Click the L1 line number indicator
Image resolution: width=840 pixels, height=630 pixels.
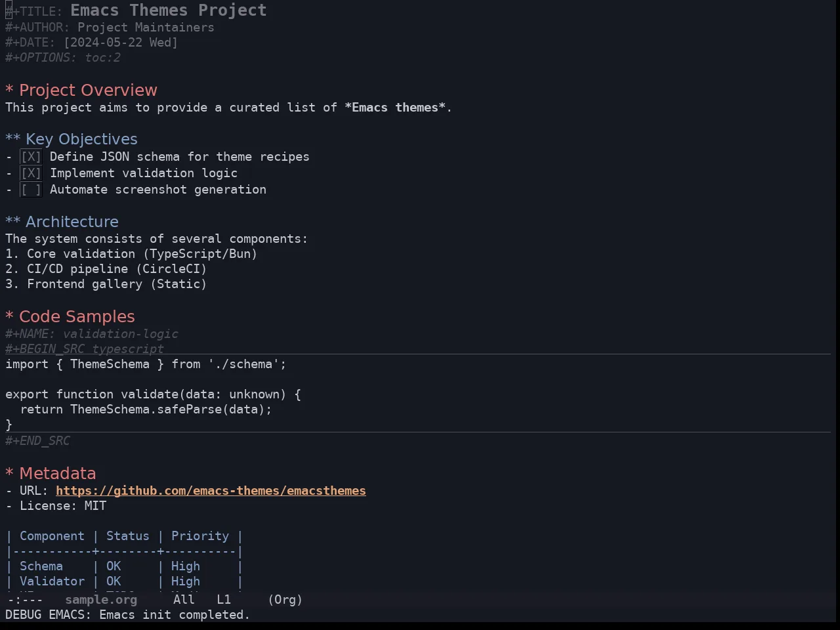tap(224, 600)
